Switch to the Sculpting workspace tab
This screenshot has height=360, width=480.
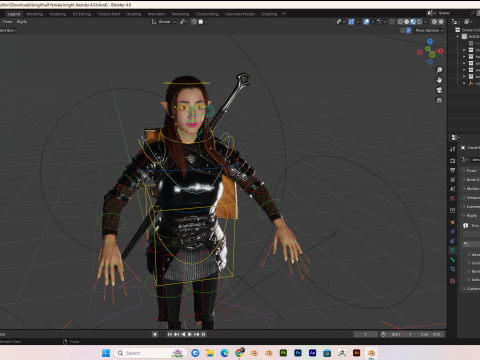(58, 14)
